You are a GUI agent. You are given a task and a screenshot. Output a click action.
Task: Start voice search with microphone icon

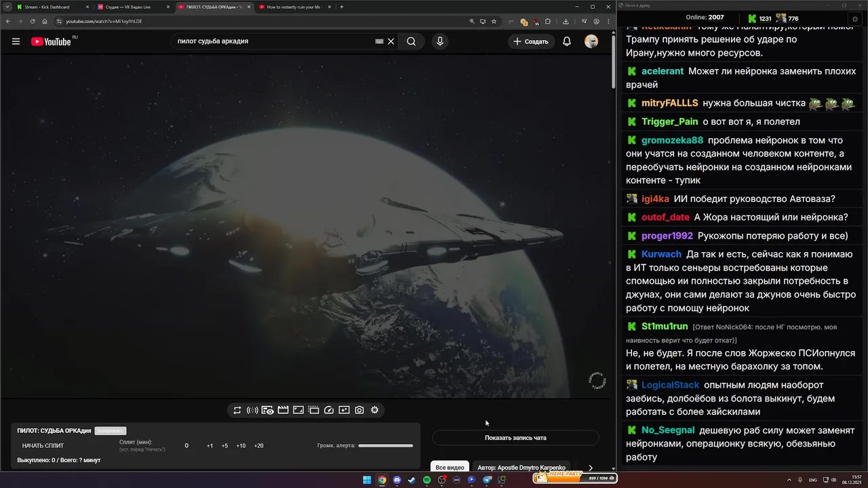440,41
